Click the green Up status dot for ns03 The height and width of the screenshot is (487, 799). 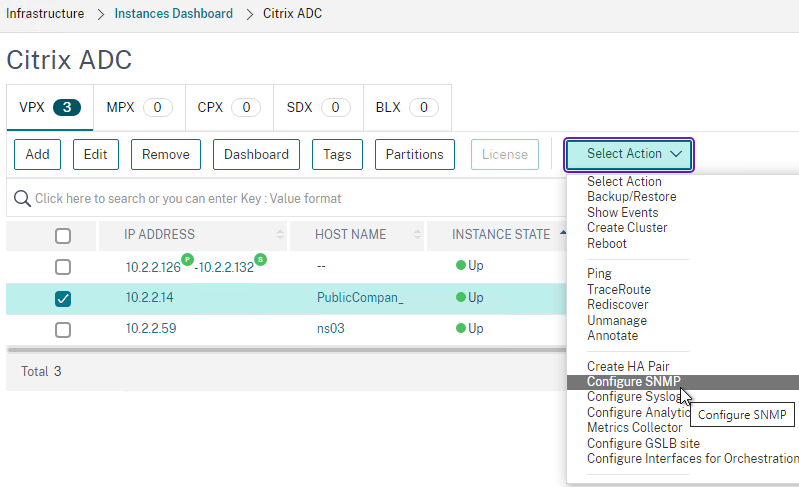pos(461,328)
